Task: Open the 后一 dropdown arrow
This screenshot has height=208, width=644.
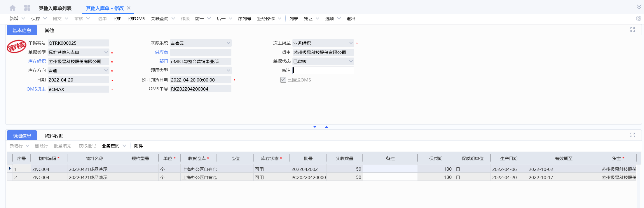Action: coord(231,18)
